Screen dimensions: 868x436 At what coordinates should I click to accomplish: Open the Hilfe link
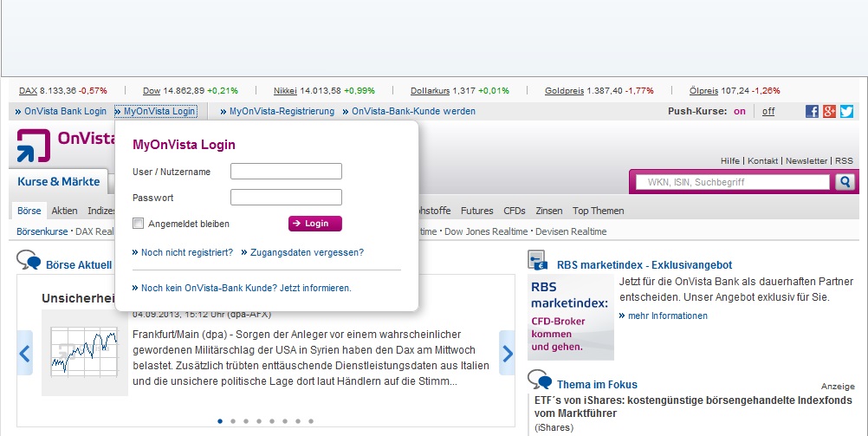coord(729,160)
